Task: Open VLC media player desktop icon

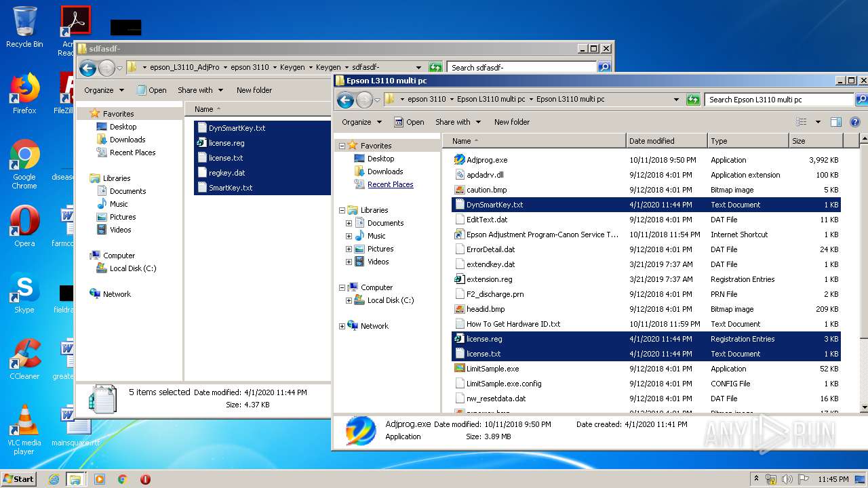Action: pos(24,430)
